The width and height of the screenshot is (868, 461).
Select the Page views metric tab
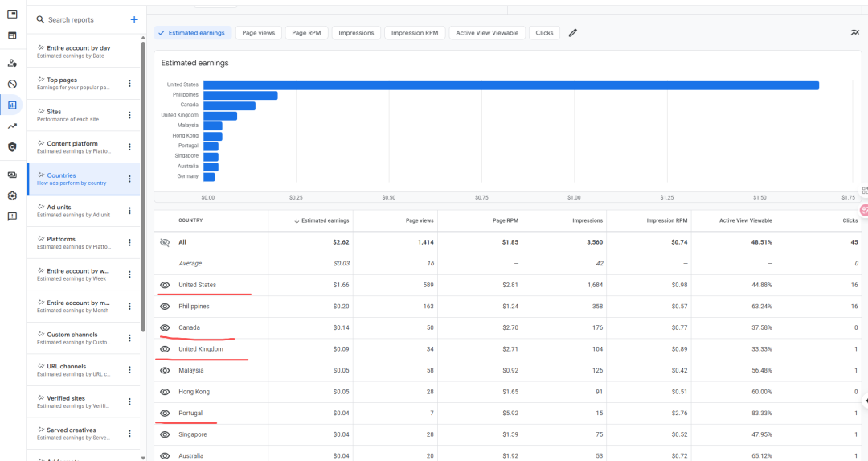click(258, 33)
